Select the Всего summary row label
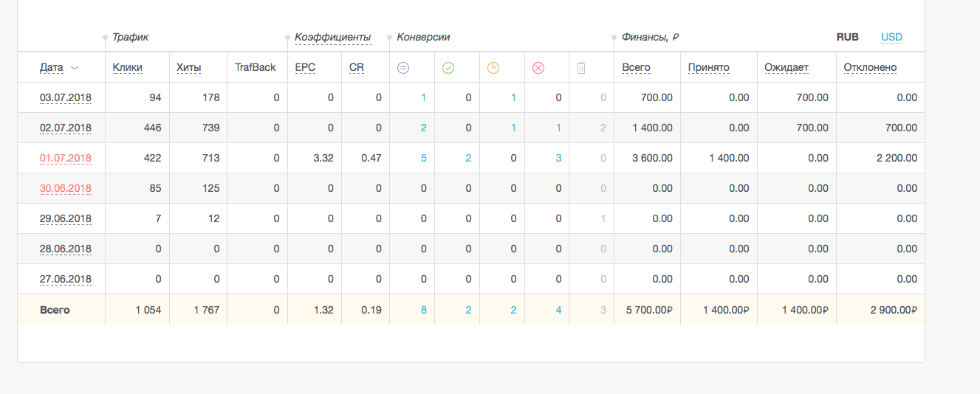 [55, 310]
